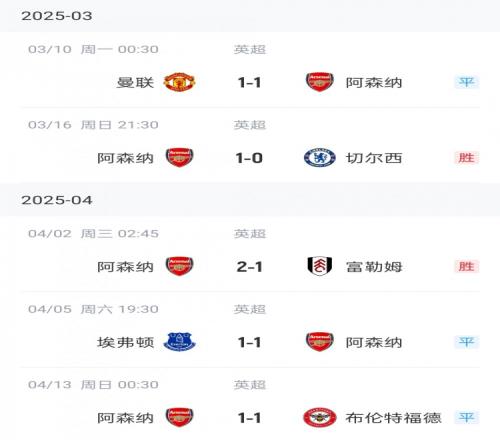This screenshot has height=440, width=500.
Task: Open the 2-1 Arsenal vs Fulham score
Action: point(249,267)
